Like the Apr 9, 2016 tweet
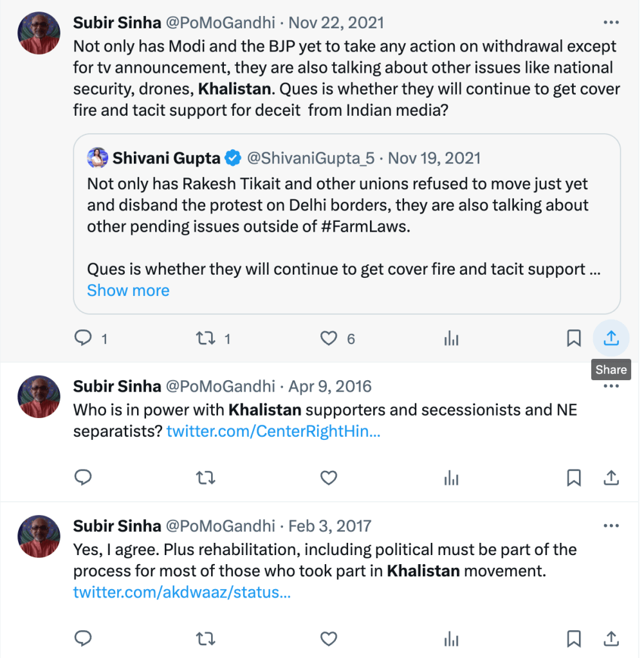 [x=329, y=477]
